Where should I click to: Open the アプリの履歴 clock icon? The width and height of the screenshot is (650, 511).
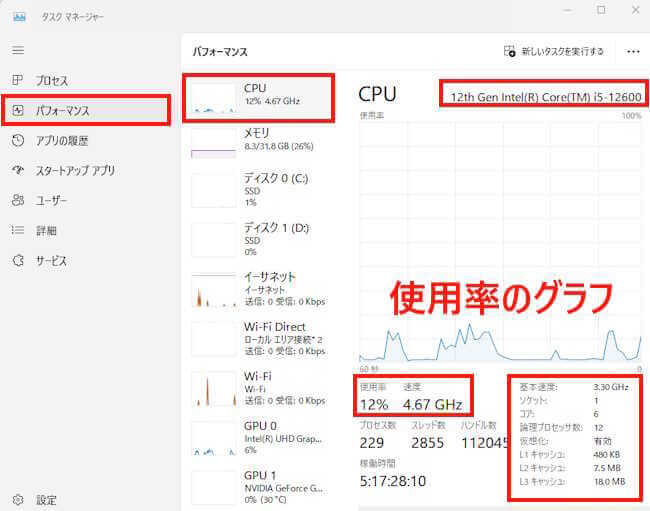coord(18,140)
